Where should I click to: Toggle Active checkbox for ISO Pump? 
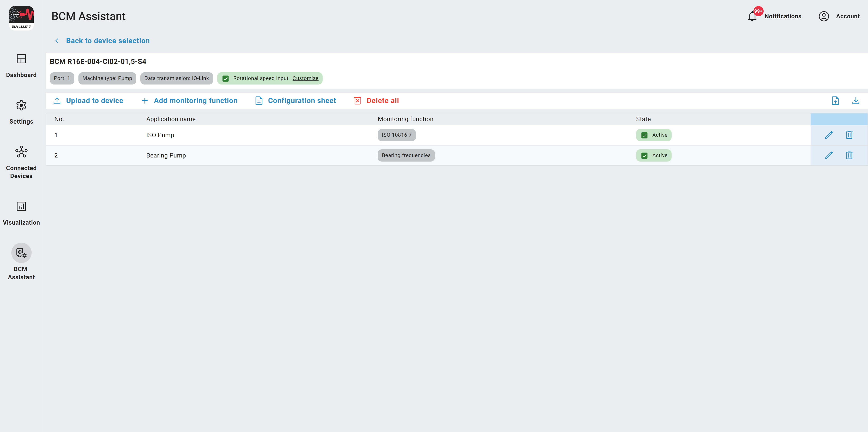[644, 135]
